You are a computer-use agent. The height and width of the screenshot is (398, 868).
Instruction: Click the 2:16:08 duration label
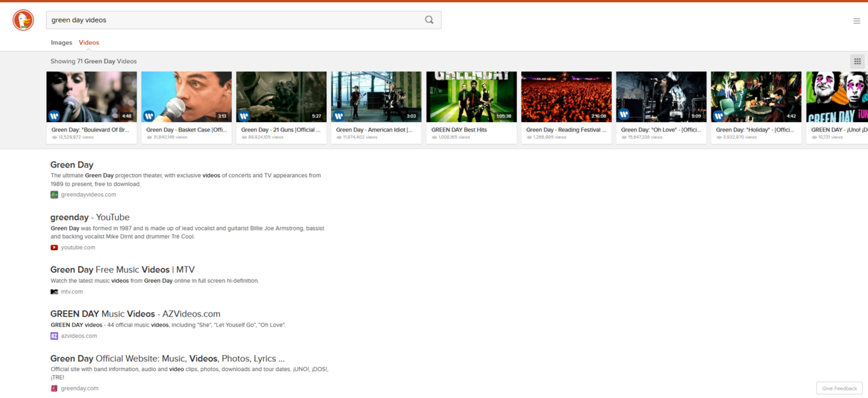coord(599,116)
